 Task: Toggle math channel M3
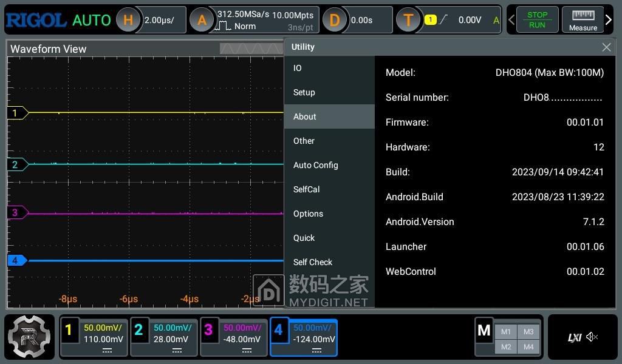528,332
